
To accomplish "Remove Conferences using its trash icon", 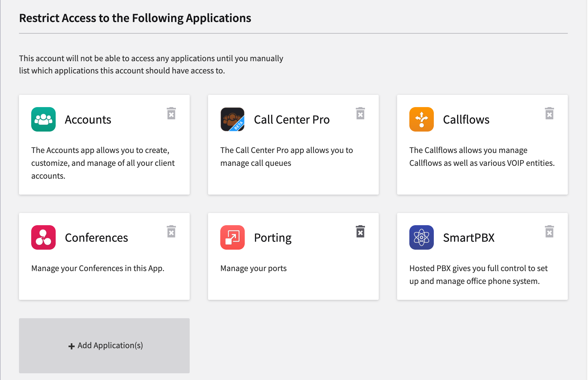I will (x=171, y=231).
